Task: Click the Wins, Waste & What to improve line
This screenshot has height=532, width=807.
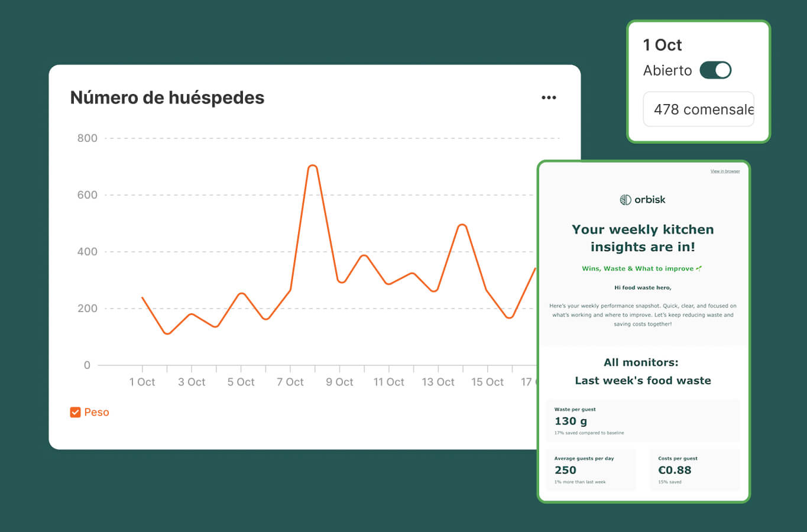Action: pos(641,268)
